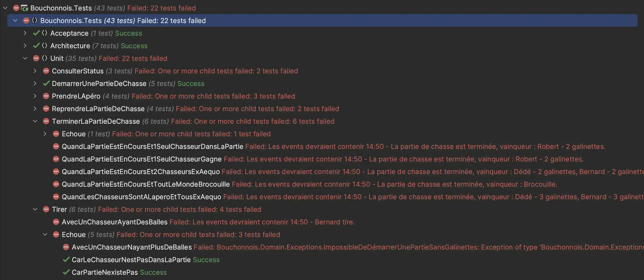
Task: Select the QuandLaPartieEstEnCoursEtToutLeMondeBrocouille test
Action: (145, 184)
